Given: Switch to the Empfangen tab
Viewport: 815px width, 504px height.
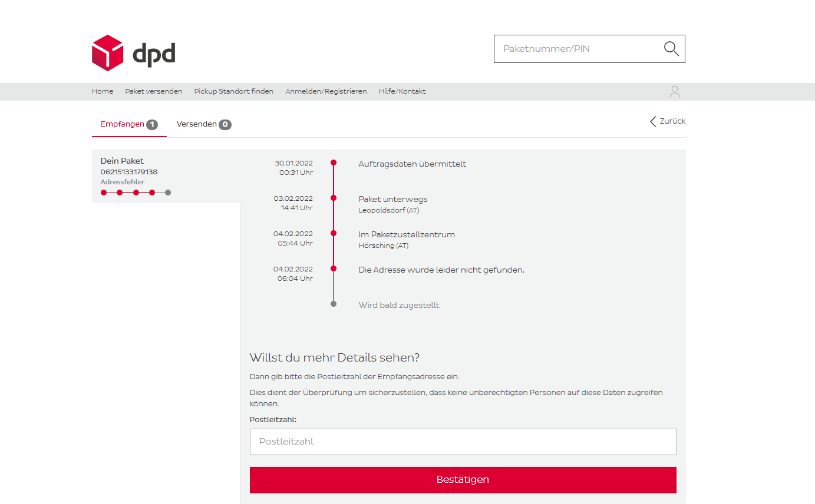Looking at the screenshot, I should point(123,124).
